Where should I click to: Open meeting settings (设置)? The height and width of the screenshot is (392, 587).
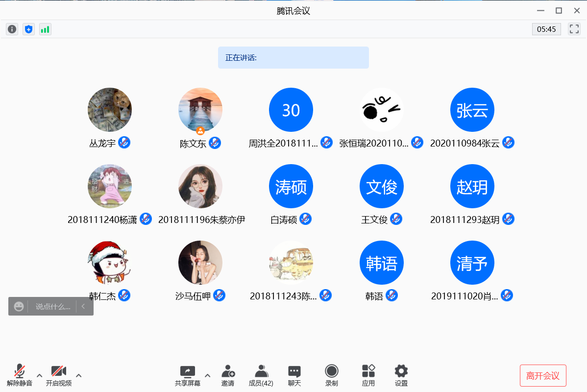click(401, 375)
